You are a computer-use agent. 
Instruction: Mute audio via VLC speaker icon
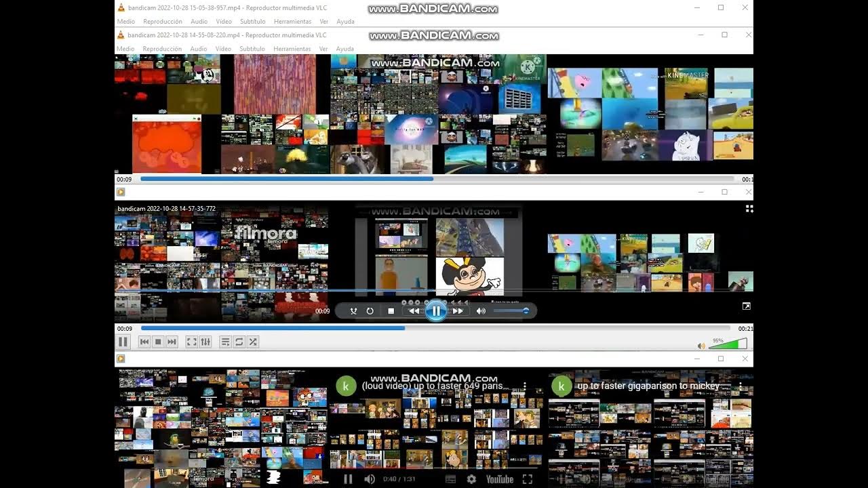pyautogui.click(x=703, y=345)
